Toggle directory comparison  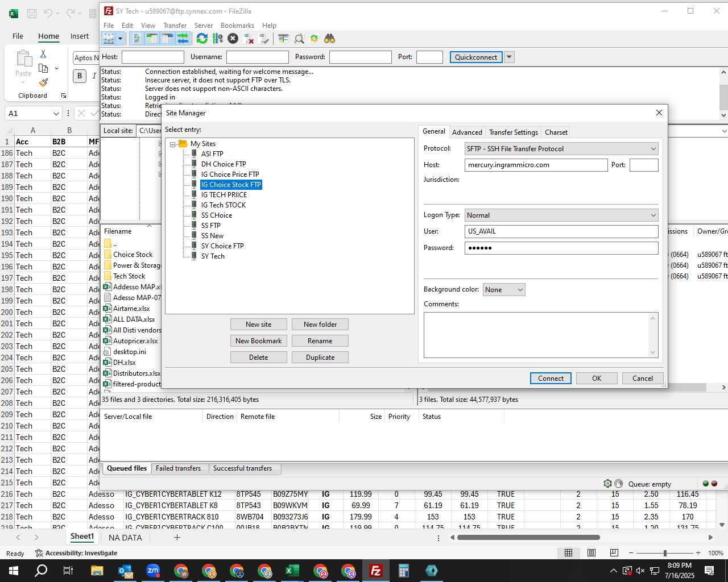pos(299,39)
